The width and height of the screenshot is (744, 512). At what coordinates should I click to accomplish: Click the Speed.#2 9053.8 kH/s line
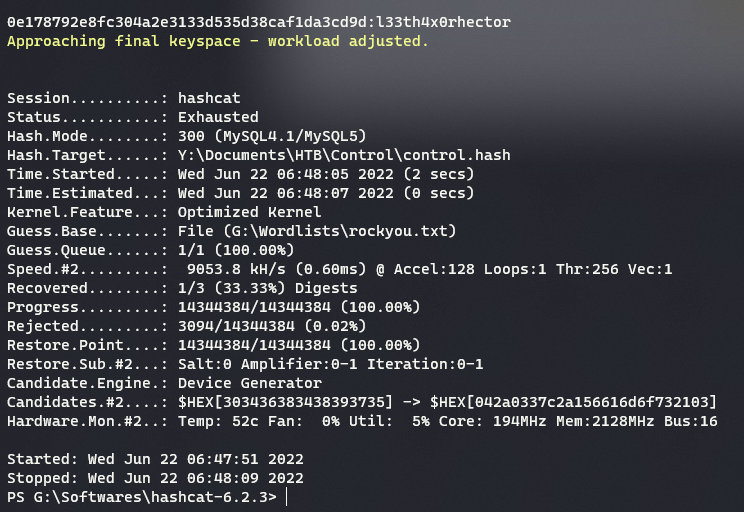pyautogui.click(x=340, y=269)
